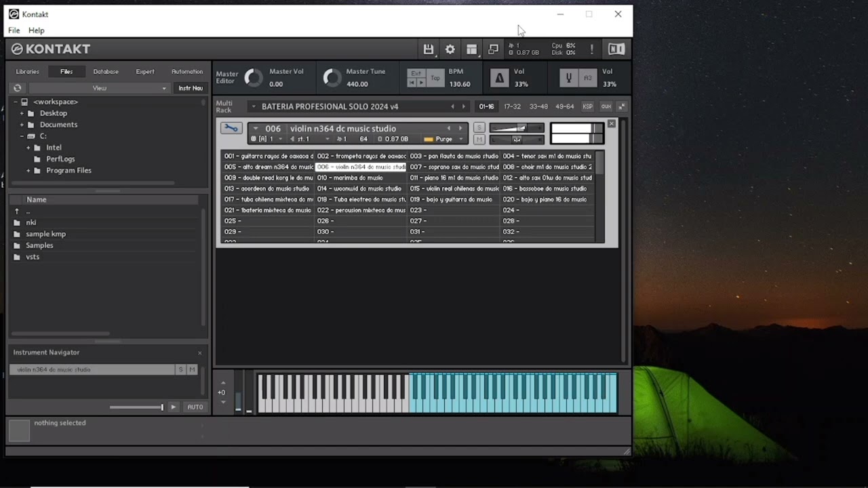Viewport: 868px width, 488px height.
Task: Toggle S in Instrument Navigator row
Action: [180, 369]
